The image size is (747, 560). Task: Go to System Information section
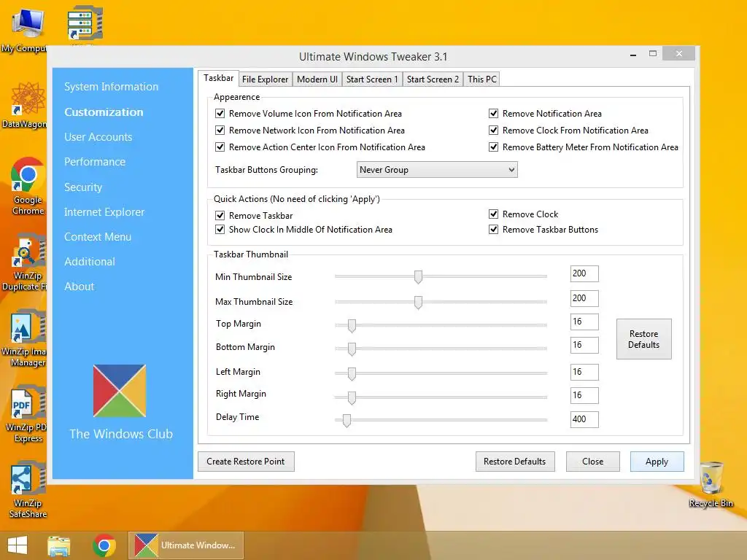[111, 87]
